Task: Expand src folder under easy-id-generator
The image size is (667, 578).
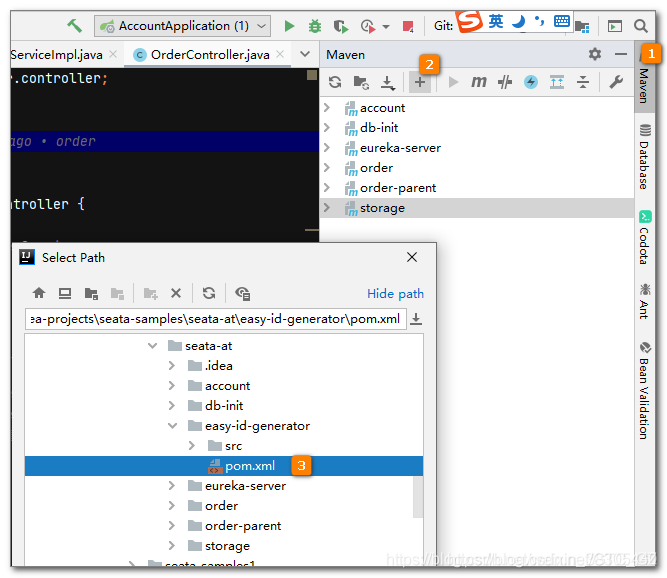Action: pyautogui.click(x=192, y=445)
